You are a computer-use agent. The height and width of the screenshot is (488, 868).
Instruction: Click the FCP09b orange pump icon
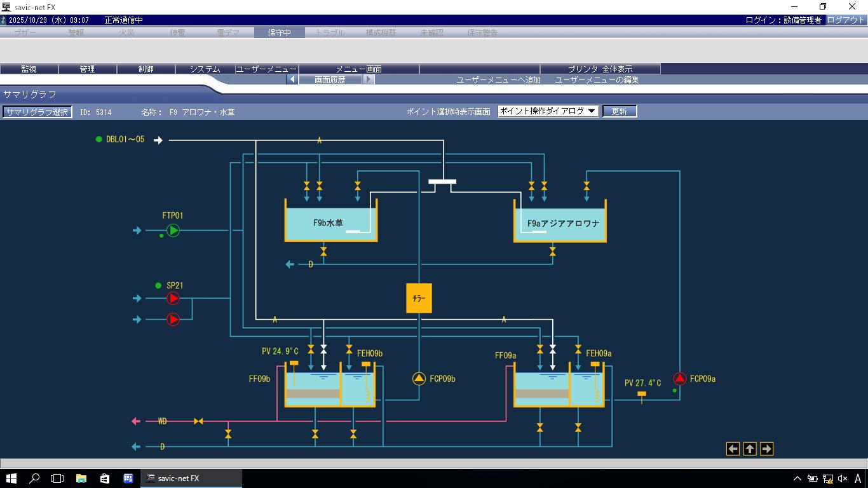[x=419, y=379]
